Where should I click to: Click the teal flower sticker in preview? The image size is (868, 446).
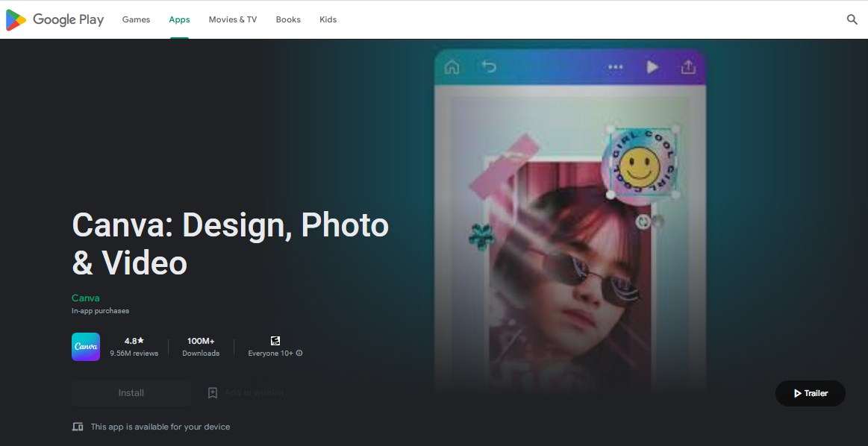click(481, 236)
